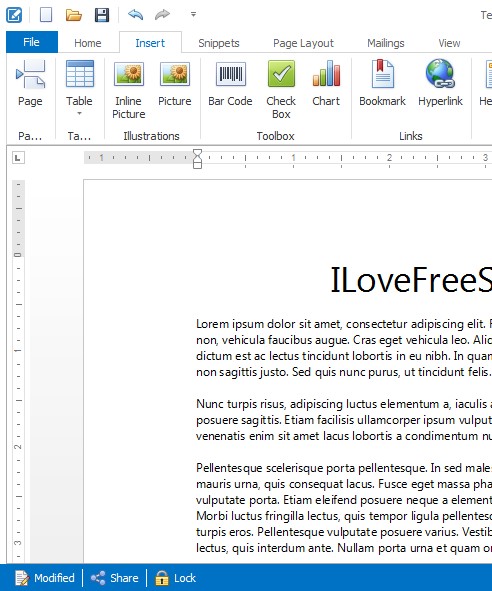Click the paragraph starting 'Nunc turpis risus'
Viewport: 492px width, 591px height.
click(x=344, y=420)
